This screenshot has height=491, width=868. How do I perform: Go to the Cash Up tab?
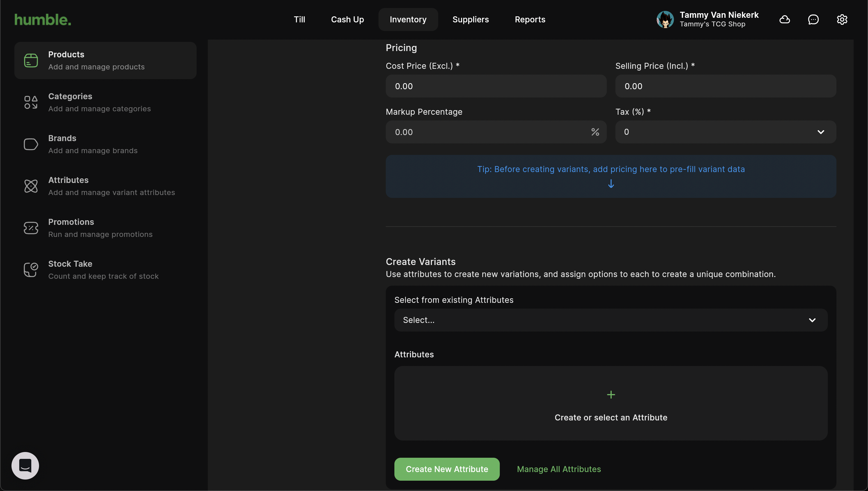[347, 20]
